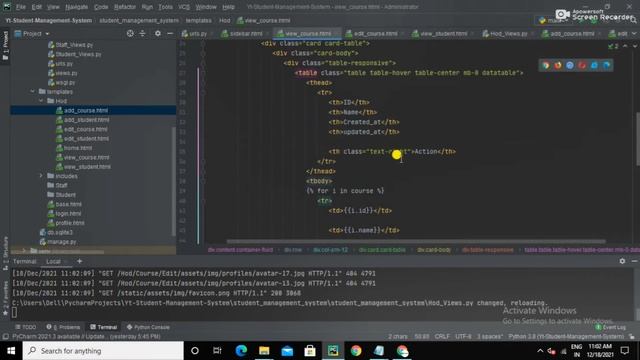Open the TODO tool window tab
640x360 pixels.
[26, 327]
